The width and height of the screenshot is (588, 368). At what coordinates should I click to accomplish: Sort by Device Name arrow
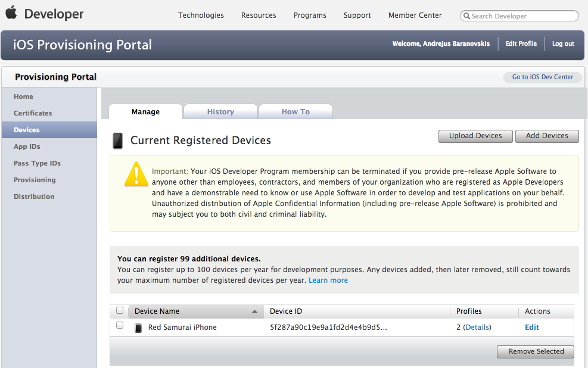tap(254, 311)
